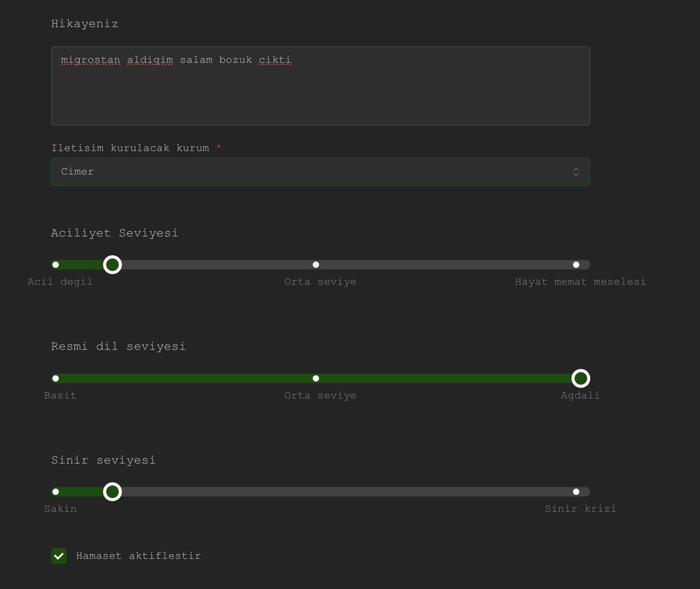700x589 pixels.
Task: Click the Resmi dil seviyesi slider handle
Action: point(580,378)
